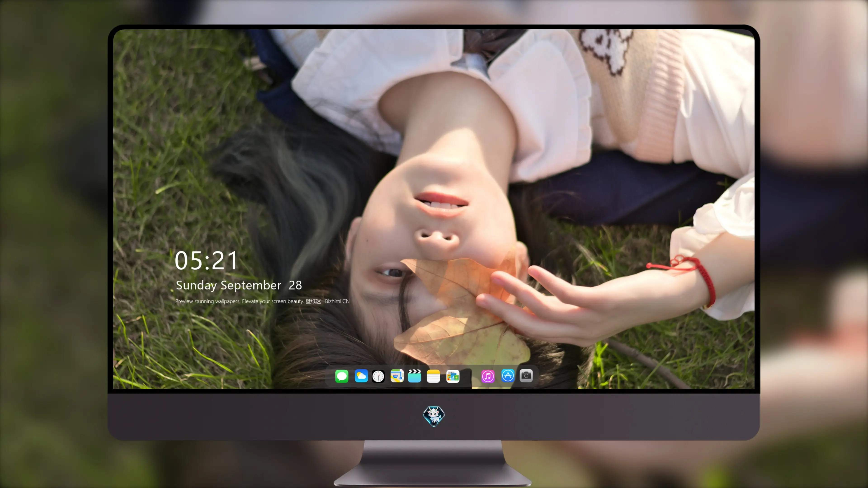Image resolution: width=868 pixels, height=488 pixels.
Task: Launch the Camera app from dock
Action: [x=526, y=375]
